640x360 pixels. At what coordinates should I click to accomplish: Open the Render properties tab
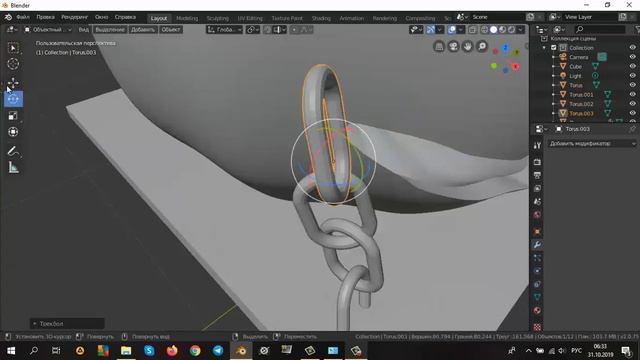pyautogui.click(x=537, y=162)
